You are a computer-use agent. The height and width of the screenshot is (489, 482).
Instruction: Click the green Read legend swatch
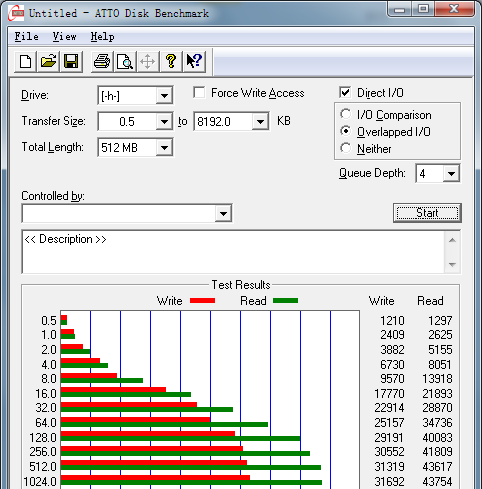285,301
